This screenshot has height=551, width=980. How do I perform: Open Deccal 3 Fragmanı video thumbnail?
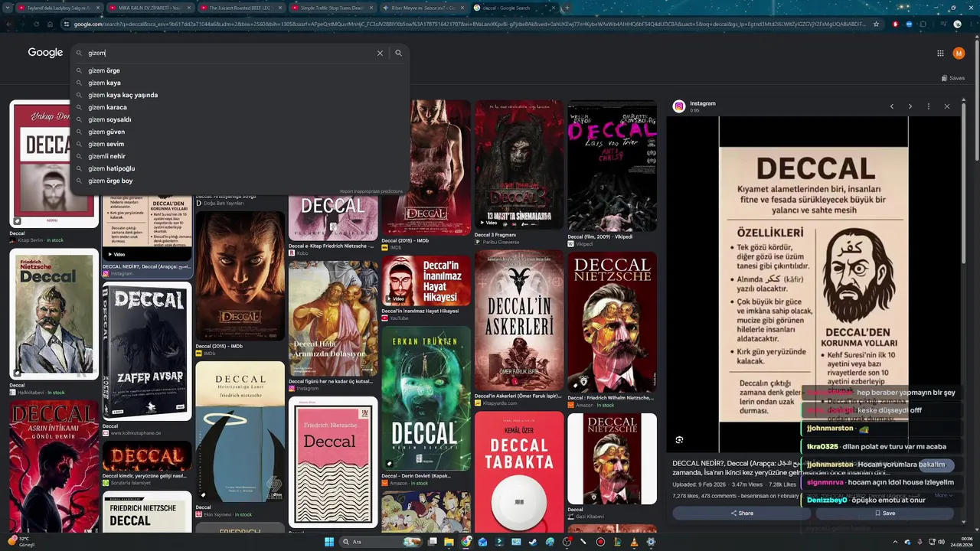tap(519, 164)
